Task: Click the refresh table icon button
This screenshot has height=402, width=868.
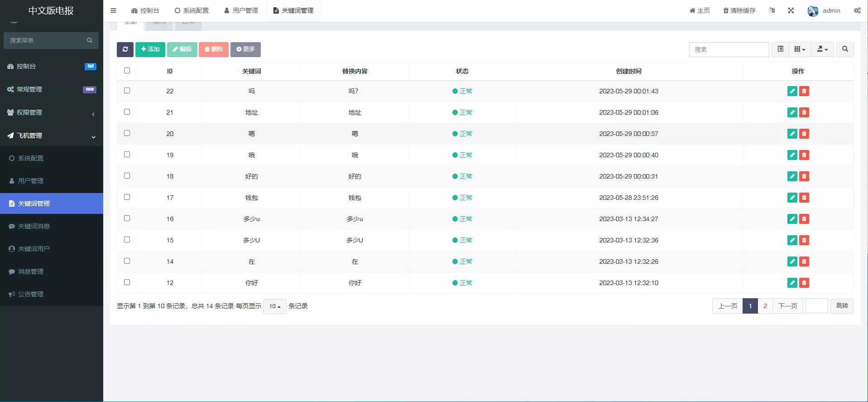Action: click(x=125, y=49)
